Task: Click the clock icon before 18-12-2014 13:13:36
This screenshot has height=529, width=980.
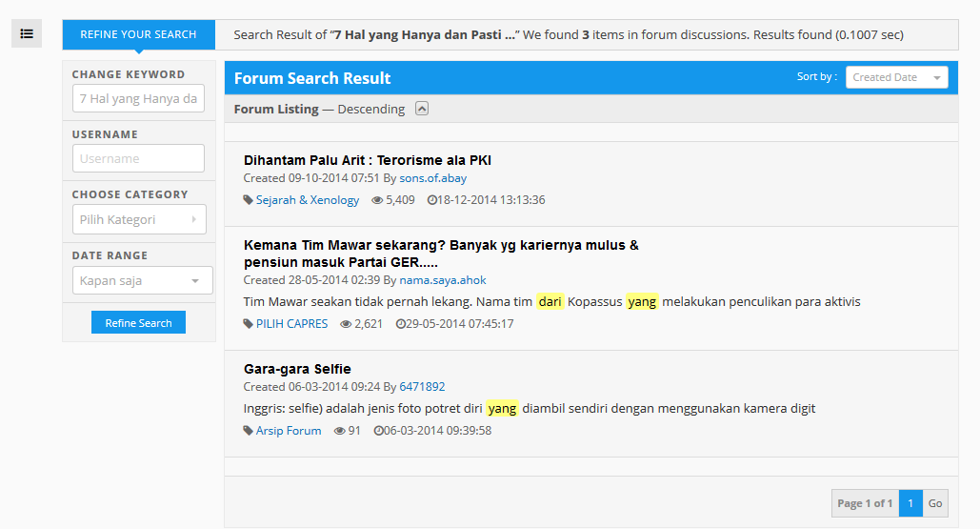Action: click(x=431, y=200)
